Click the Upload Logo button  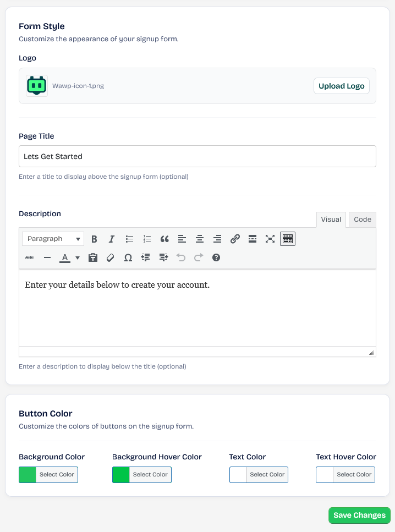(x=341, y=86)
